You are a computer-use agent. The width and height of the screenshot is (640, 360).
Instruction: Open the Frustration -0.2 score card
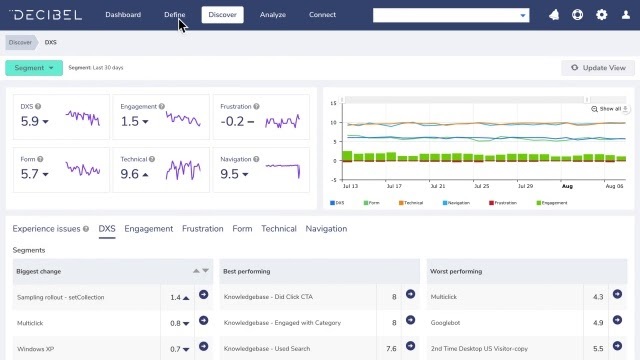[261, 117]
